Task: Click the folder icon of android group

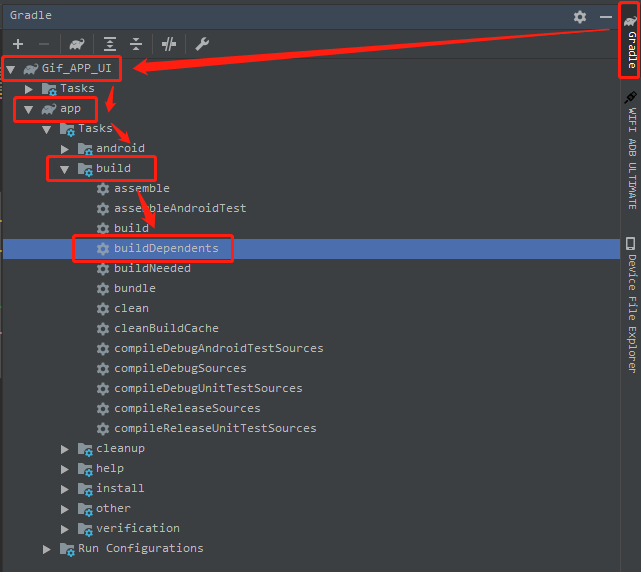Action: [85, 149]
